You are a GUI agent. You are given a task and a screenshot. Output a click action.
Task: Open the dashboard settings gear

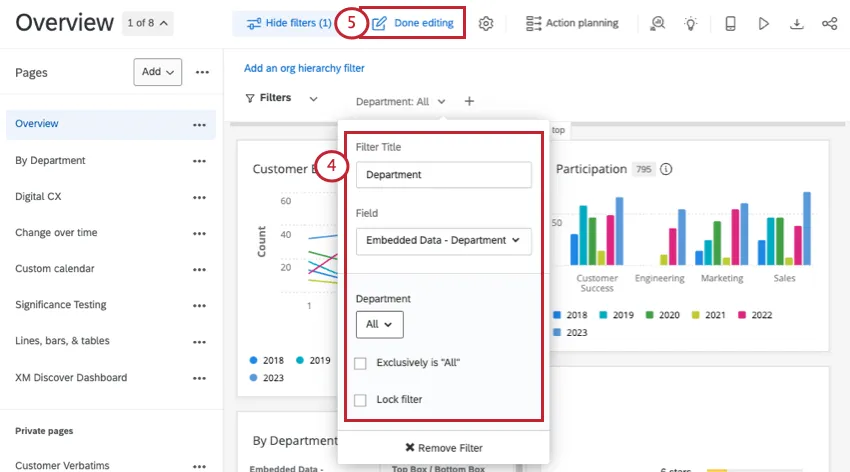tap(486, 23)
